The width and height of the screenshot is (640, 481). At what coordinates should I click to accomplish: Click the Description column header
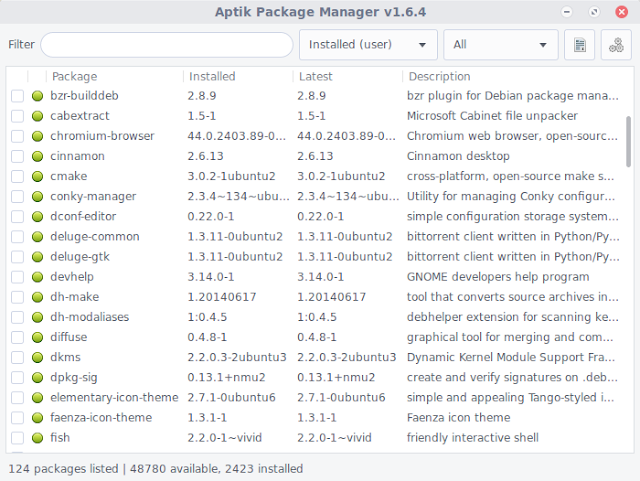pyautogui.click(x=510, y=76)
